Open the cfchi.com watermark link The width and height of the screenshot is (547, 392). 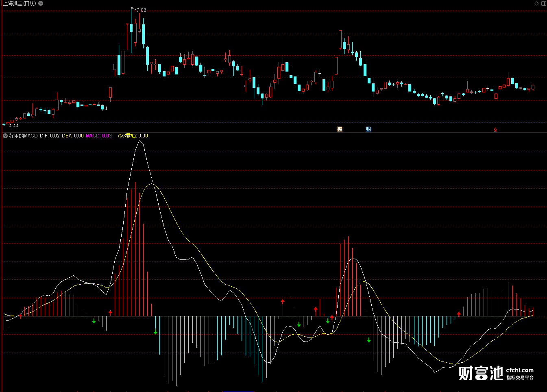520,370
